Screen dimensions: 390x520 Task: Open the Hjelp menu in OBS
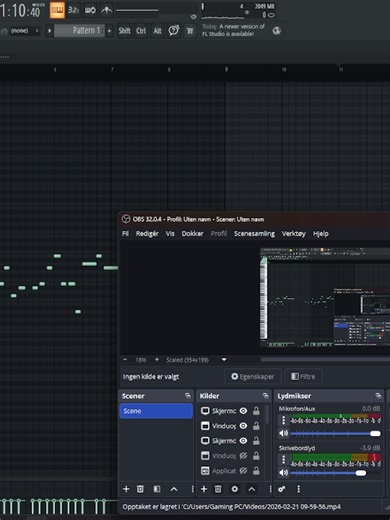click(x=321, y=234)
